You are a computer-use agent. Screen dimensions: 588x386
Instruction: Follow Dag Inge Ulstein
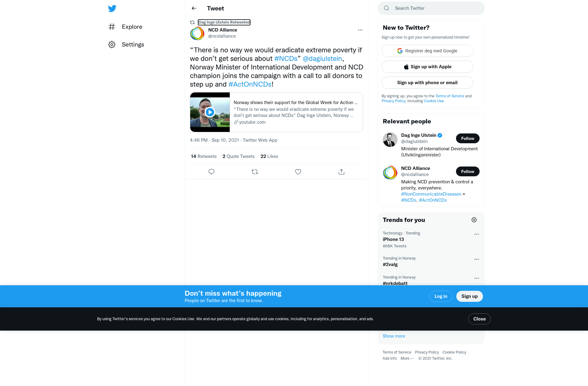click(x=468, y=138)
